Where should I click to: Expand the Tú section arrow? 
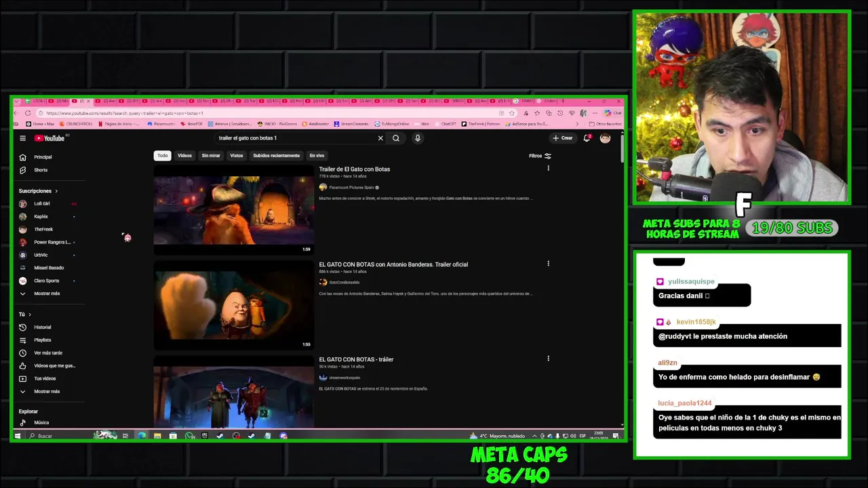click(x=29, y=314)
